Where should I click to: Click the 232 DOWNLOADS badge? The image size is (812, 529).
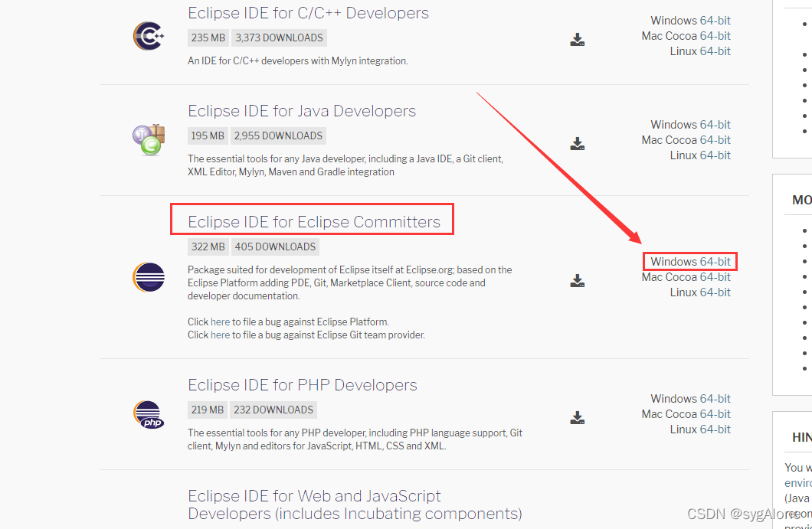point(273,410)
